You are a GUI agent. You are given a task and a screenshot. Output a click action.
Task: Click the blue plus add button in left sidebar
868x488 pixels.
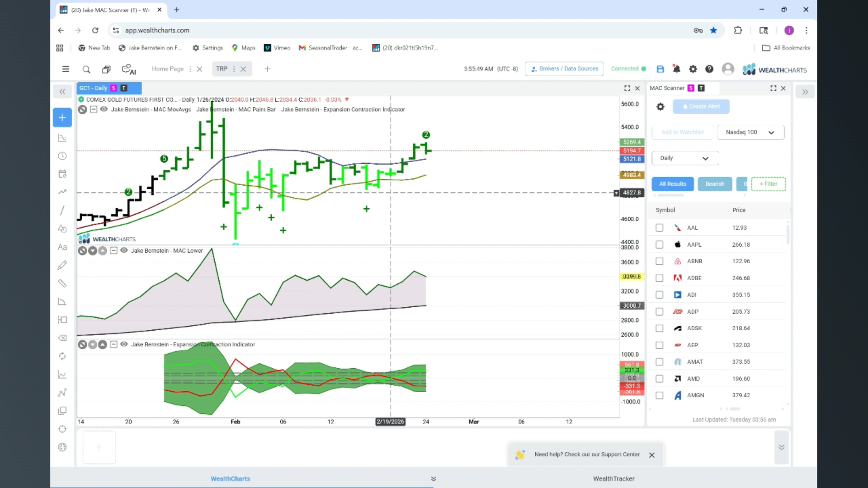[x=62, y=117]
